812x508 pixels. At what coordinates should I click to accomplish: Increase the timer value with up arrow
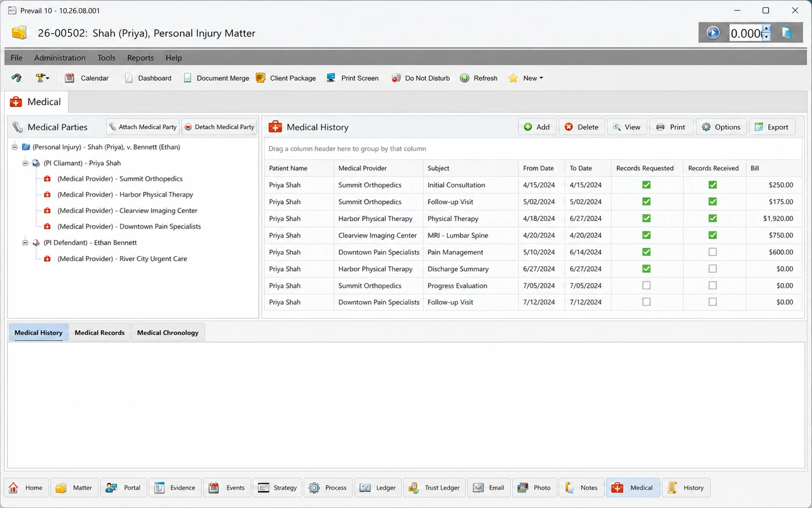point(766,28)
